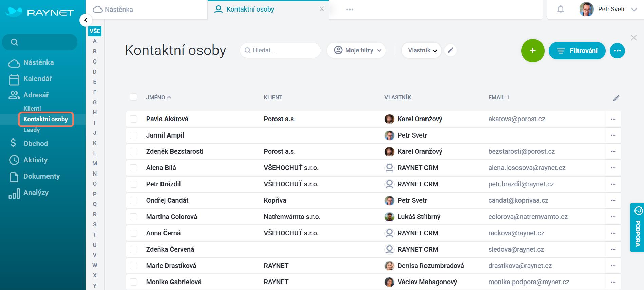Click the Filtrování button
The height and width of the screenshot is (290, 644).
[x=577, y=51]
